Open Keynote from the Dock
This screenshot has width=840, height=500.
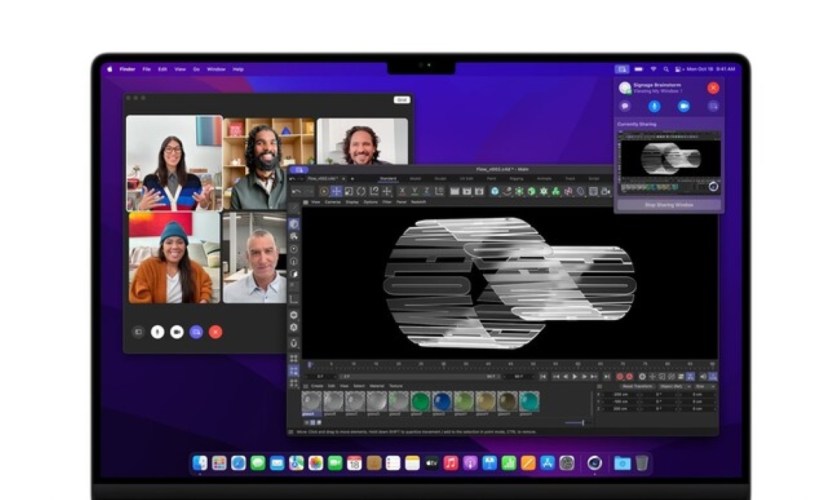[x=489, y=463]
